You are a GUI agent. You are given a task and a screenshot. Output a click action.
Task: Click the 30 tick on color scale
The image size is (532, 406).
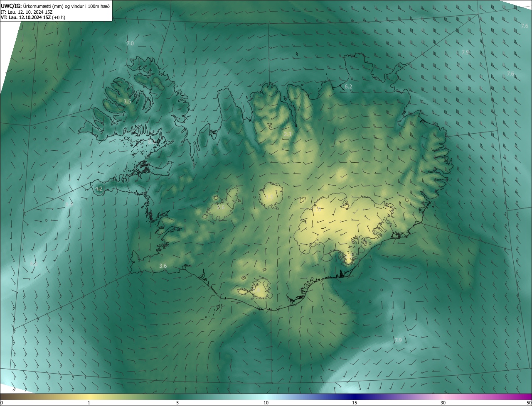coord(443,403)
